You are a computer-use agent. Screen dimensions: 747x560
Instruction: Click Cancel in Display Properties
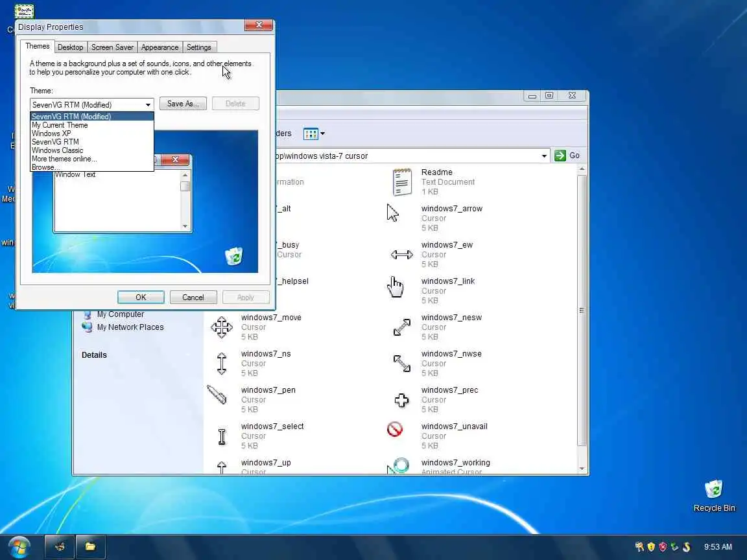pos(193,297)
